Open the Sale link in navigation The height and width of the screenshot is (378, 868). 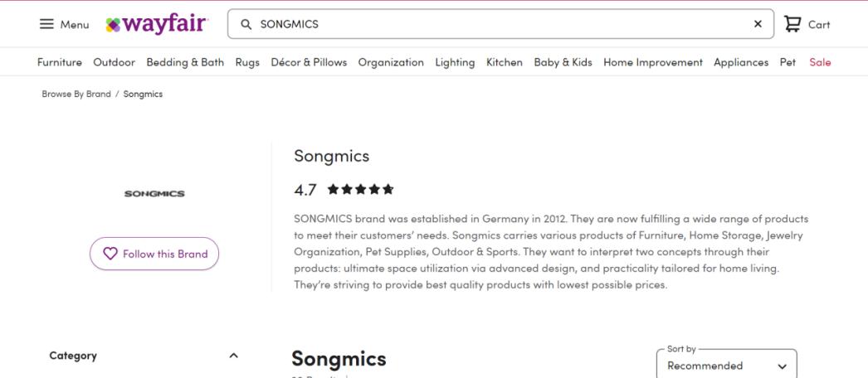click(x=820, y=62)
